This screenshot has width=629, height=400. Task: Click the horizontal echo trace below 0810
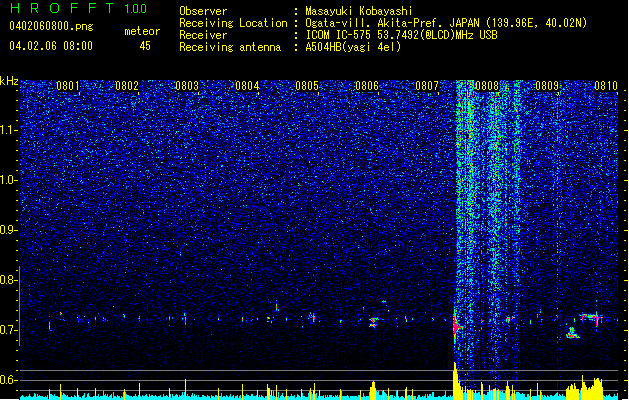[x=591, y=318]
